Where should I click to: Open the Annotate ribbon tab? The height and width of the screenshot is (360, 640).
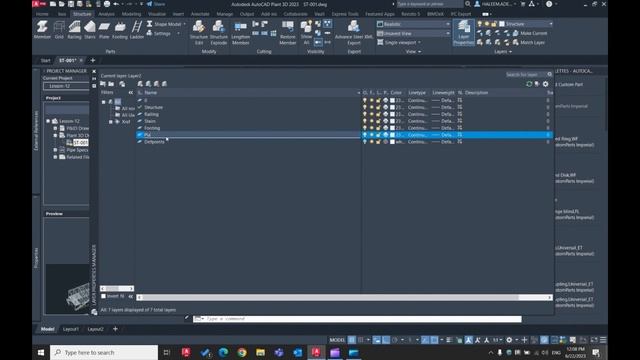click(x=200, y=14)
